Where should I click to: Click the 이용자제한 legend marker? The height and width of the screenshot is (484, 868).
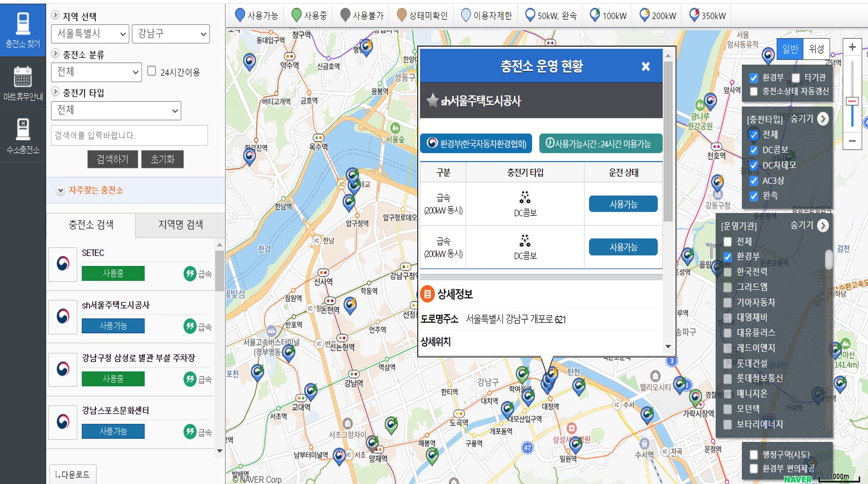[466, 15]
